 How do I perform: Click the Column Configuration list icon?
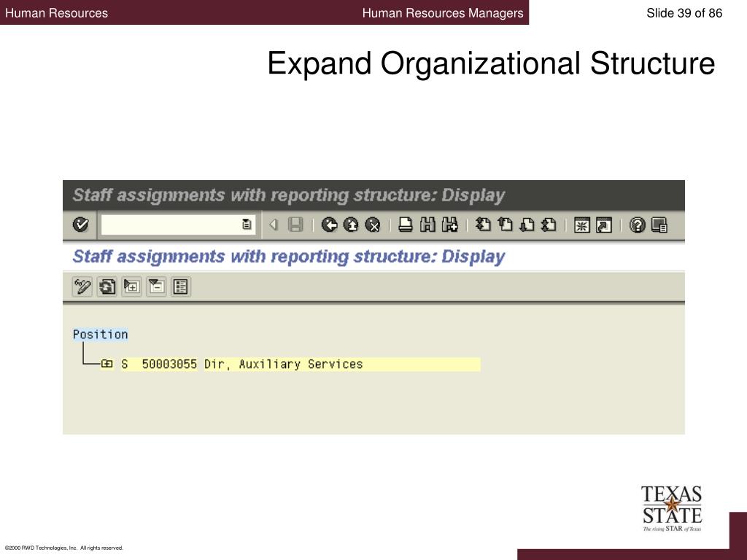(x=181, y=287)
